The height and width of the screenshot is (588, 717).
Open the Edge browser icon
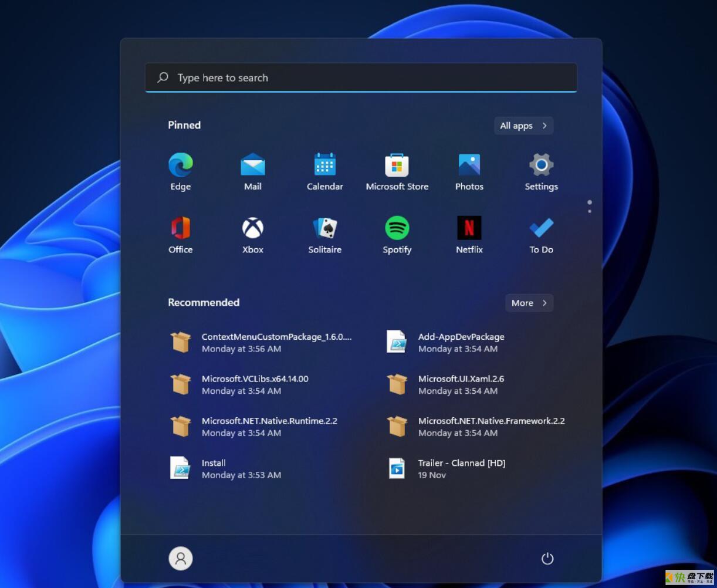[181, 165]
